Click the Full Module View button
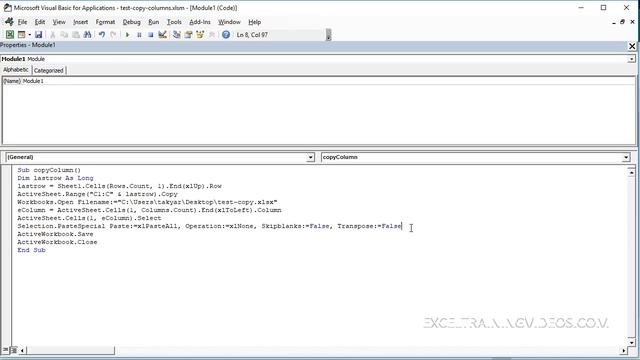The image size is (640, 360). point(13,350)
